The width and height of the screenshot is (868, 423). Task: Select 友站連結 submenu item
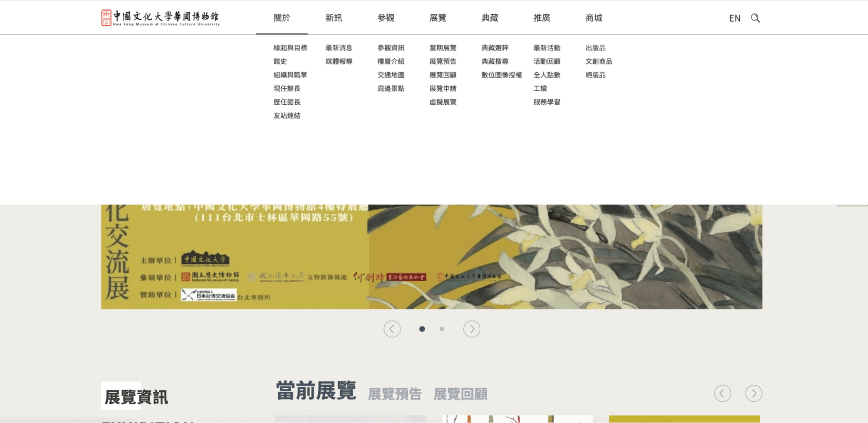point(287,116)
